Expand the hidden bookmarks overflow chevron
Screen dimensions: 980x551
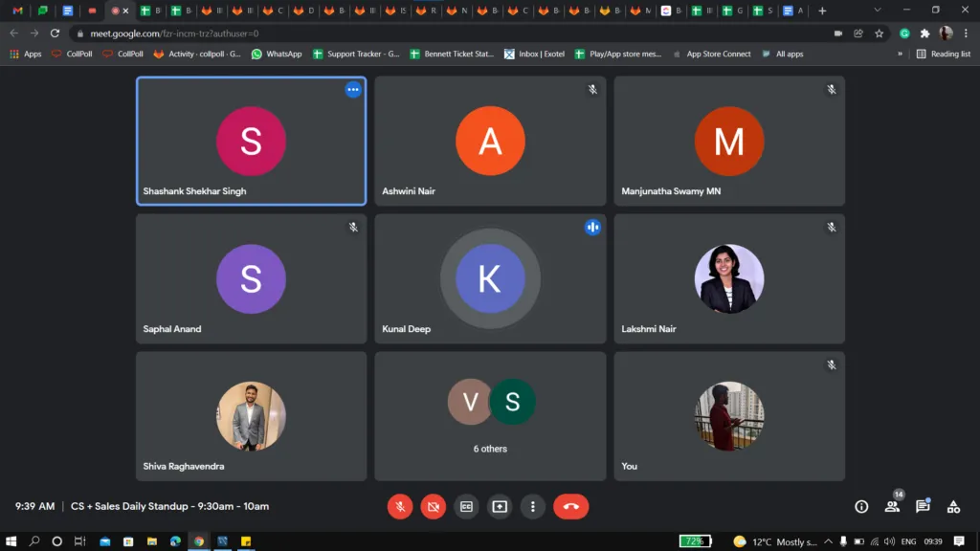(x=900, y=55)
